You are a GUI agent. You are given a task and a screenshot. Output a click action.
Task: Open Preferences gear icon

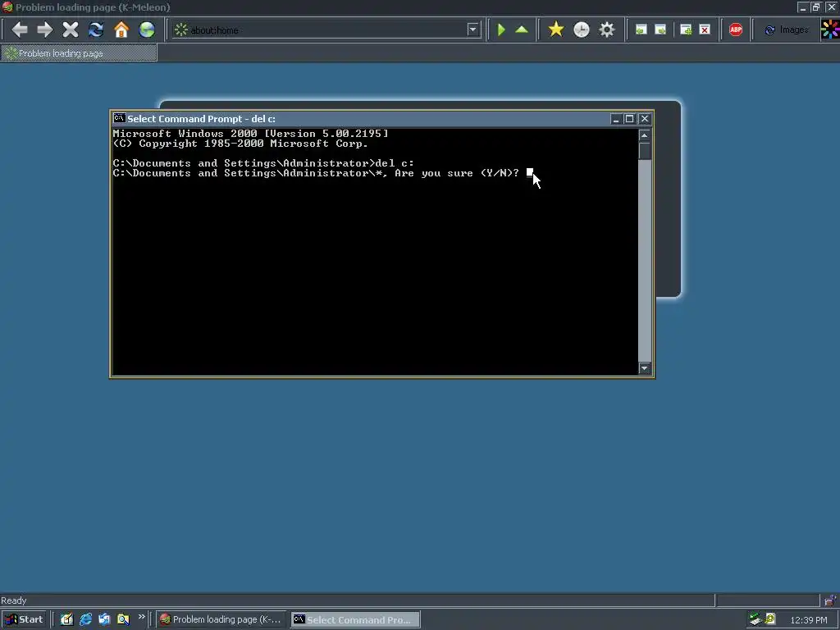tap(607, 30)
